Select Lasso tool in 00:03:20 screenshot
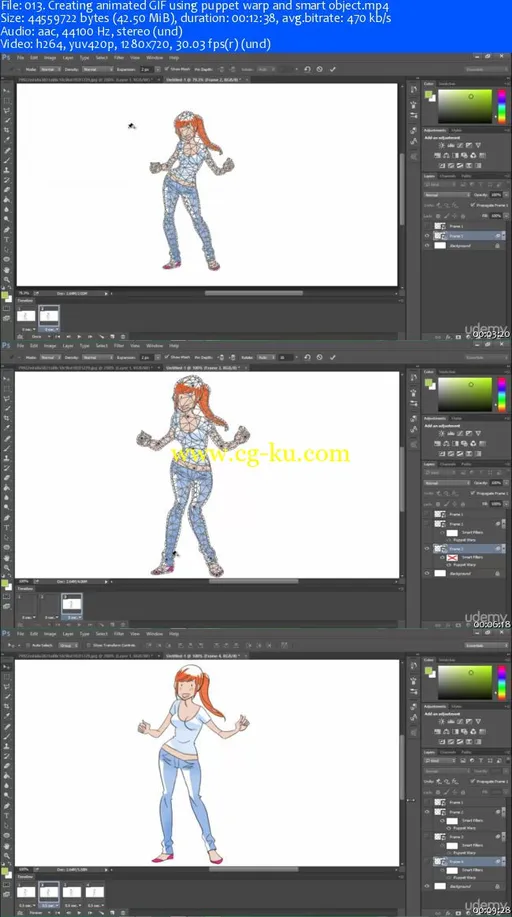The width and height of the screenshot is (512, 917). click(x=6, y=111)
